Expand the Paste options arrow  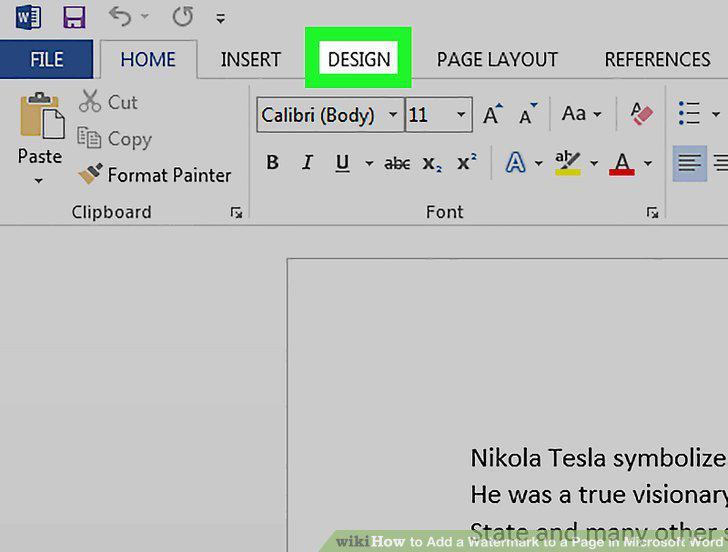point(39,180)
